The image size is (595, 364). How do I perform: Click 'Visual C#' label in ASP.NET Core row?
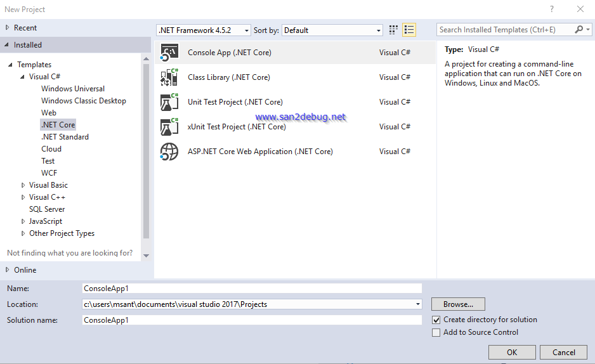pos(395,152)
